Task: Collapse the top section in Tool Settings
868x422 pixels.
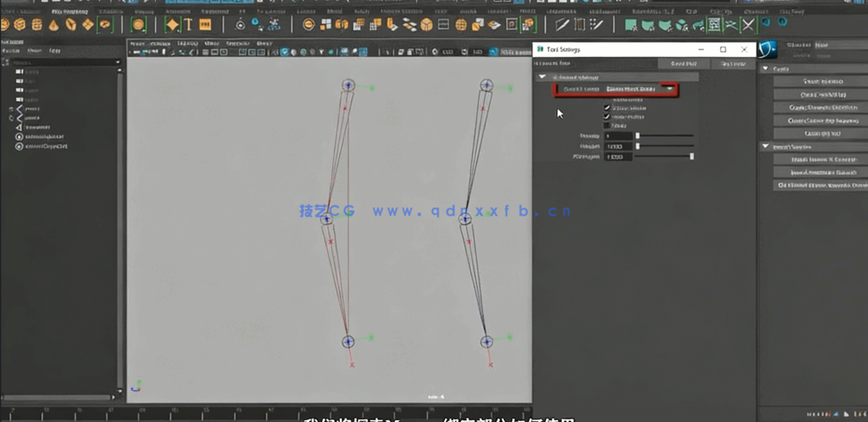Action: (x=543, y=77)
